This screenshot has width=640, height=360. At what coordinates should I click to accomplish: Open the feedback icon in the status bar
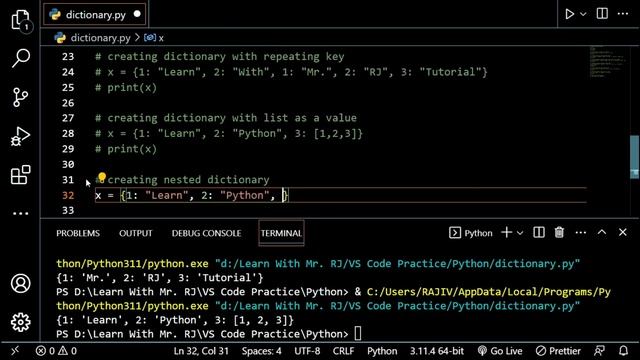pos(600,351)
